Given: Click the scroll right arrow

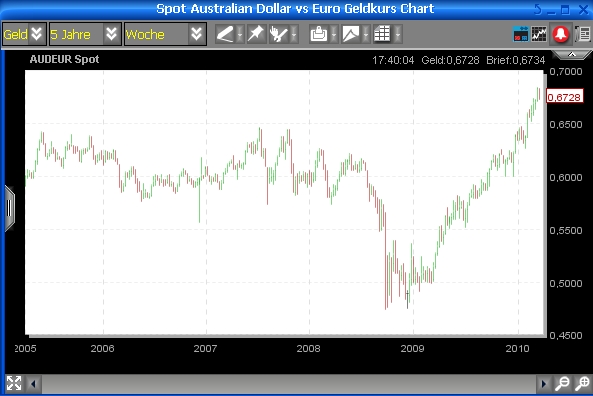Looking at the screenshot, I should coord(543,384).
